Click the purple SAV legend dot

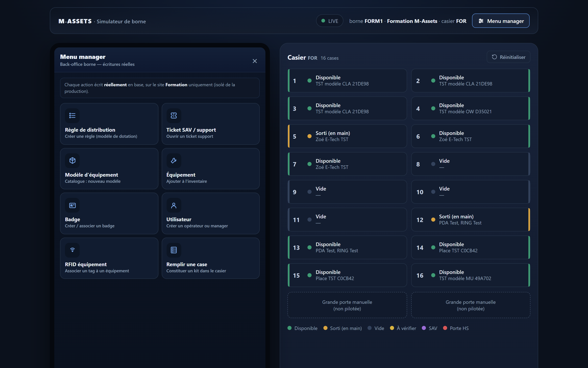424,328
